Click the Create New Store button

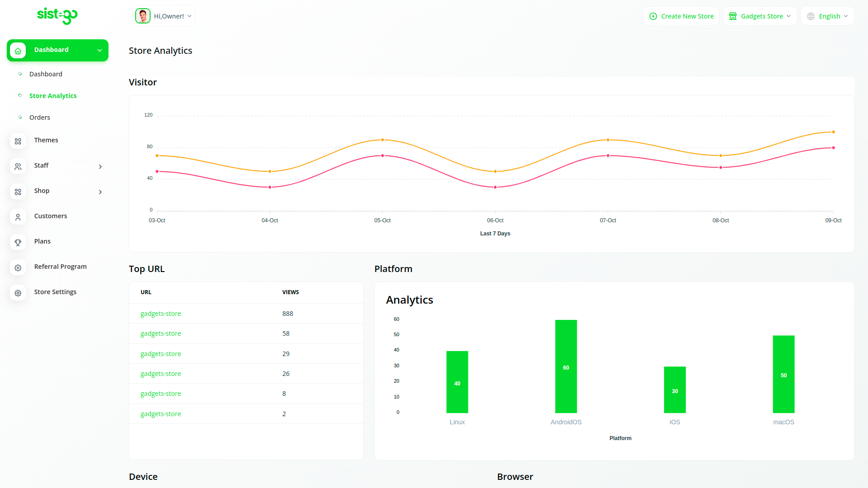[x=681, y=16]
